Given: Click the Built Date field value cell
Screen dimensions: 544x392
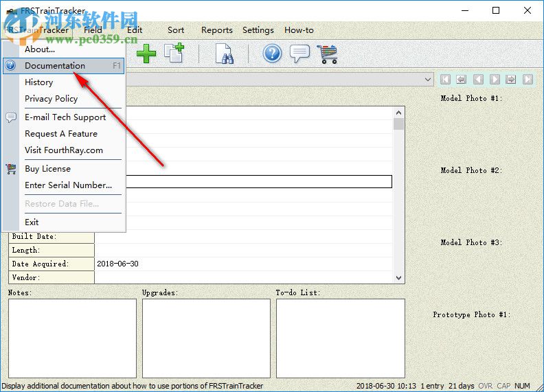Looking at the screenshot, I should pyautogui.click(x=244, y=237).
